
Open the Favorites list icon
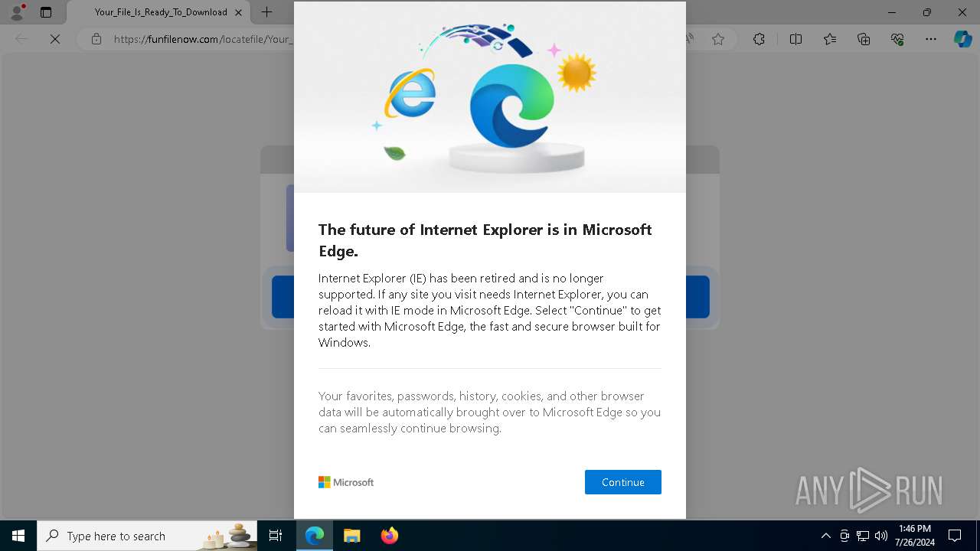tap(830, 39)
